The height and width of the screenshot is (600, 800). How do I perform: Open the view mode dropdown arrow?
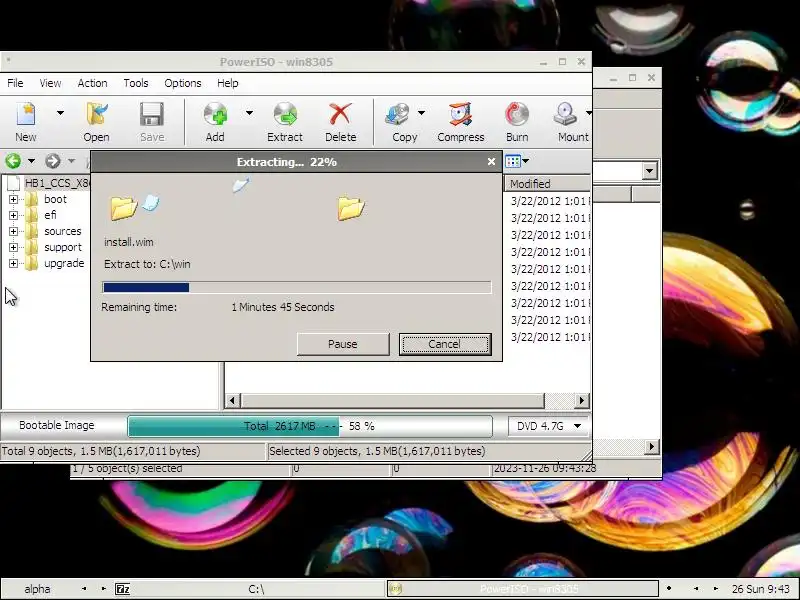tap(526, 162)
